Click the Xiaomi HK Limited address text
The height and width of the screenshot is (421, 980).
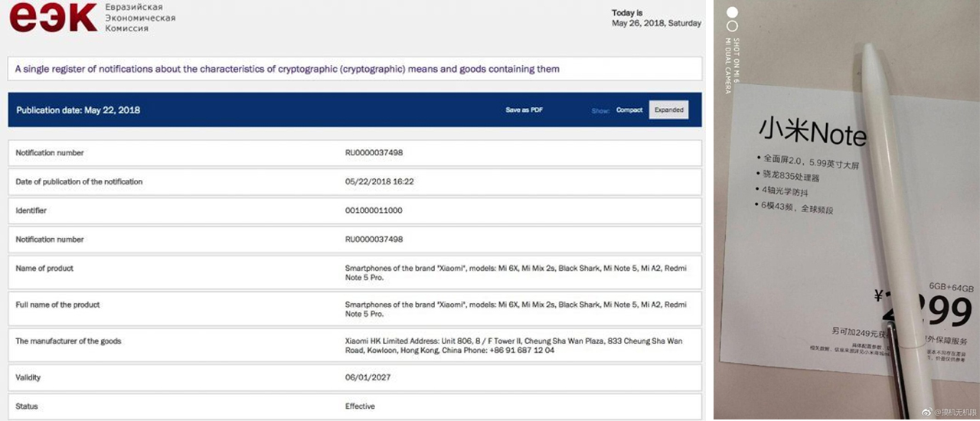pos(514,345)
